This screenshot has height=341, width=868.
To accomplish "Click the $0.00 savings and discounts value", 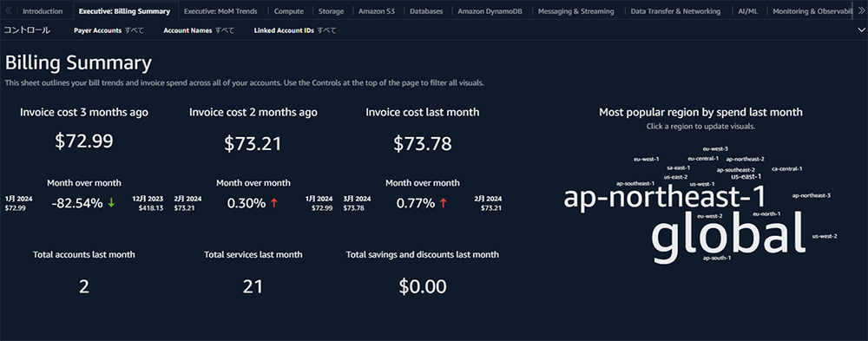I will pos(423,286).
